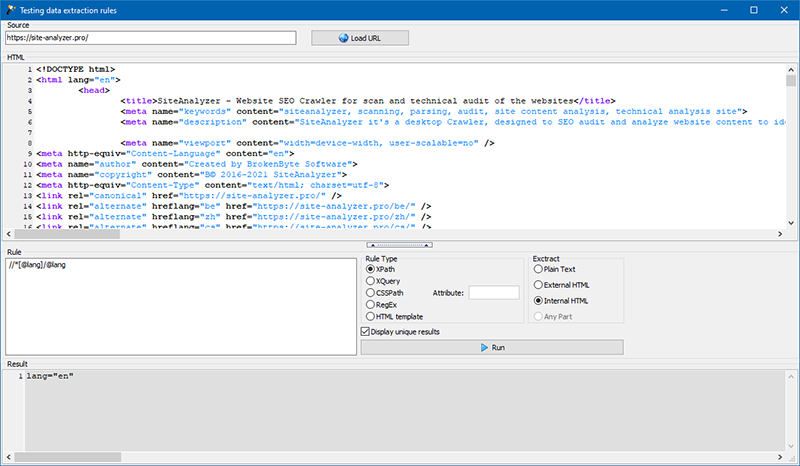This screenshot has height=466, width=800.
Task: Click the splitter handle between HTML and Rule panels
Action: pyautogui.click(x=399, y=245)
